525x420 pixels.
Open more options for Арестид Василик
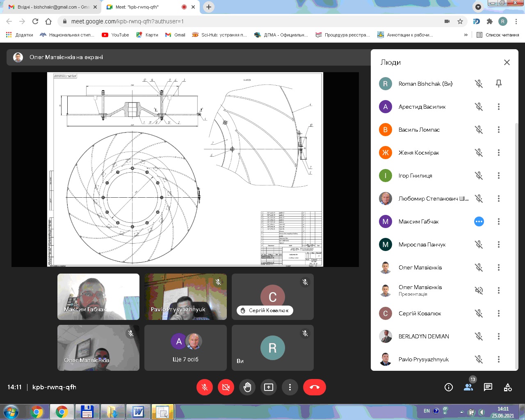point(499,107)
